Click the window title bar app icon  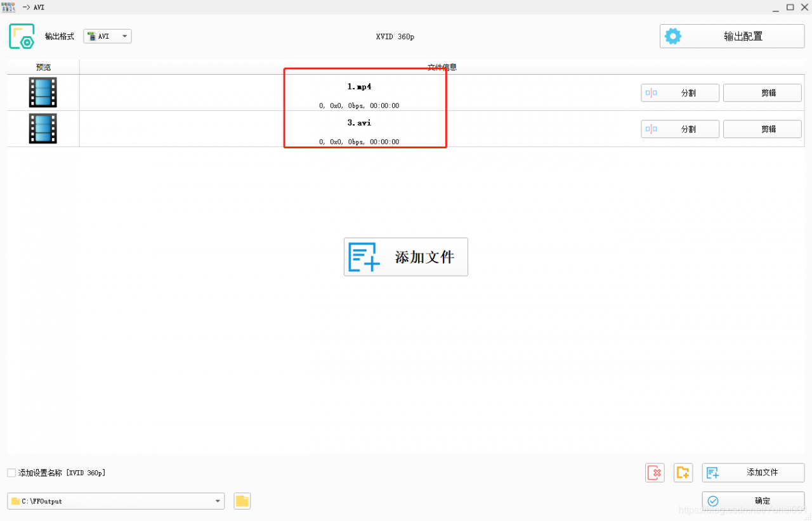tap(9, 7)
